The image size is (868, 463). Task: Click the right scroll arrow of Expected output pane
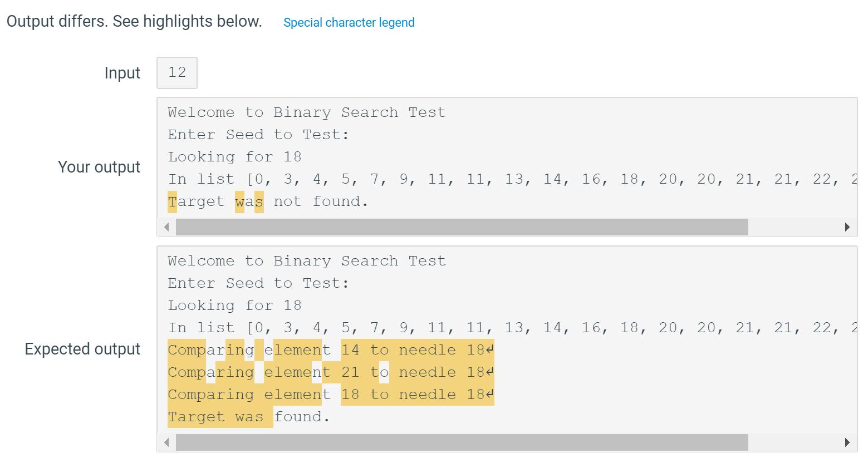pyautogui.click(x=847, y=444)
